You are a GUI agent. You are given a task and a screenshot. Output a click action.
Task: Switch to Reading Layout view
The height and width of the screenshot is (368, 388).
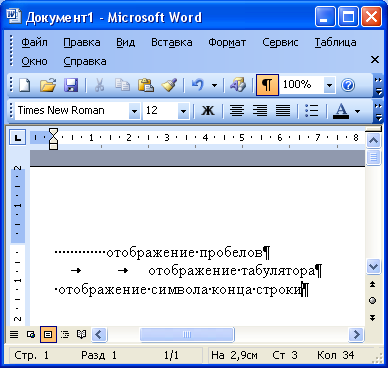(82, 334)
